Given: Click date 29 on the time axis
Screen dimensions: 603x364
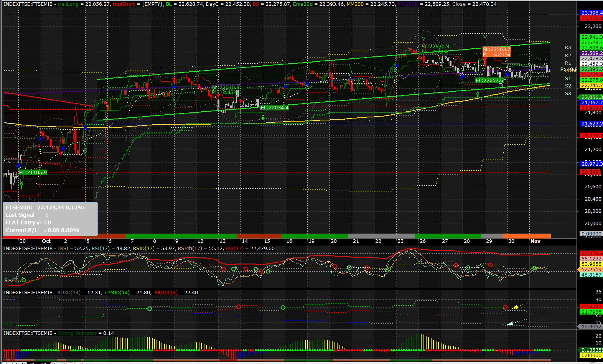Looking at the screenshot, I should point(489,241).
